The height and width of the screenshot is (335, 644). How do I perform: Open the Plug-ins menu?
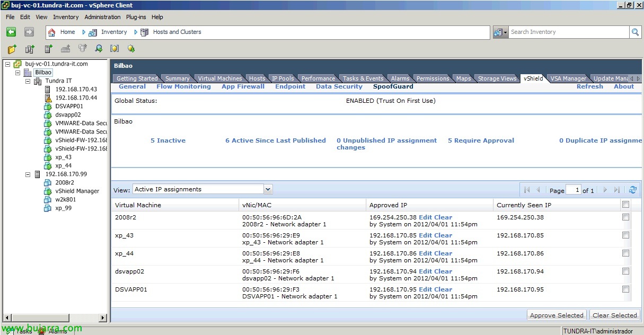pyautogui.click(x=137, y=17)
